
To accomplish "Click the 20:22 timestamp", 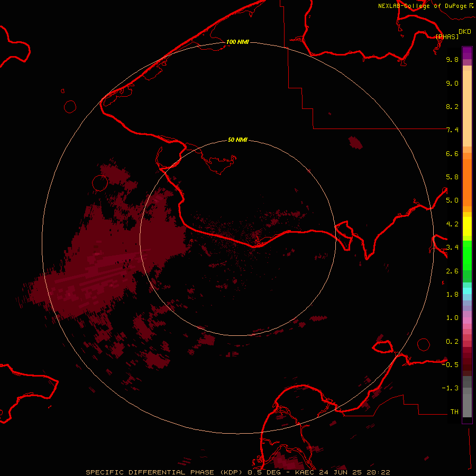I will 378,472.
